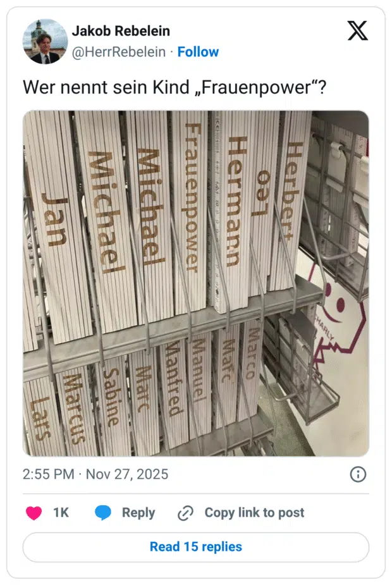Open the Jakob Rebelein display name
392x585 pixels.
(x=121, y=31)
